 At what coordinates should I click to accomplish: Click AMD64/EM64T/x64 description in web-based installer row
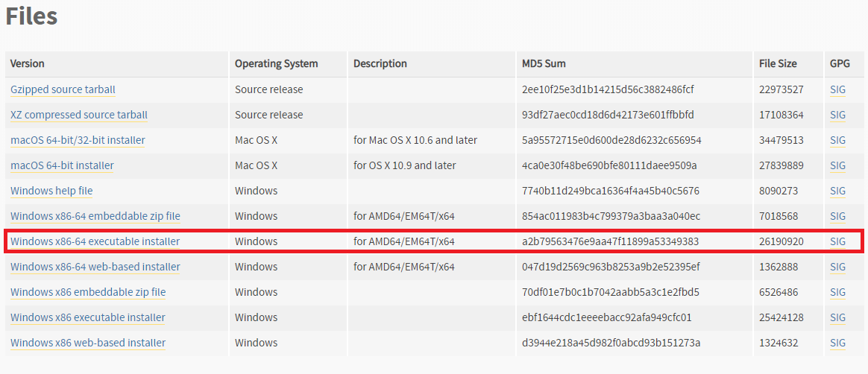pos(404,267)
